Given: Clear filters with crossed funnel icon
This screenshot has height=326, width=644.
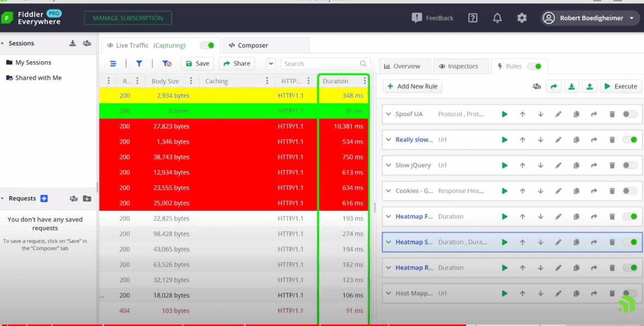Looking at the screenshot, I should point(167,64).
